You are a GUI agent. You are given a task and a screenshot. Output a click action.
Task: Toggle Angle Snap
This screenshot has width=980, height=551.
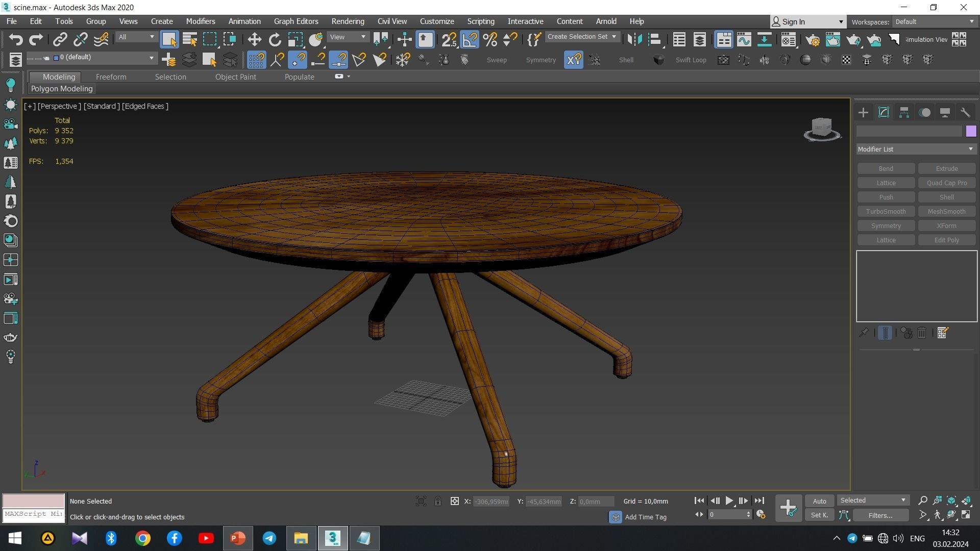(x=470, y=39)
